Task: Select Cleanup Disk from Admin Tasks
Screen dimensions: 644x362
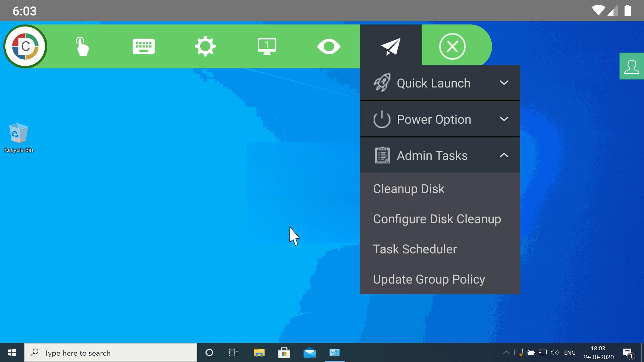Action: pyautogui.click(x=409, y=188)
